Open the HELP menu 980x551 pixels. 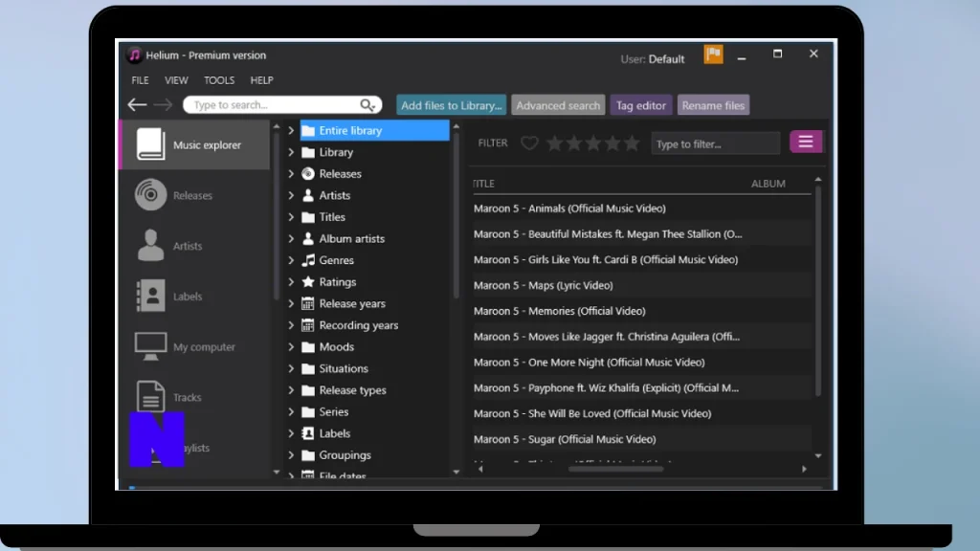(262, 80)
